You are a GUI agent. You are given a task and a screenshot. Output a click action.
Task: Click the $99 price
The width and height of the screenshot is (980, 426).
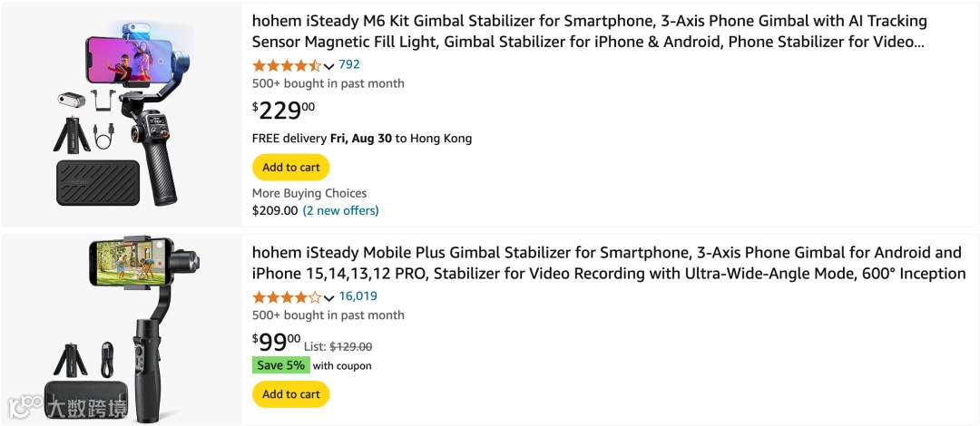[276, 343]
